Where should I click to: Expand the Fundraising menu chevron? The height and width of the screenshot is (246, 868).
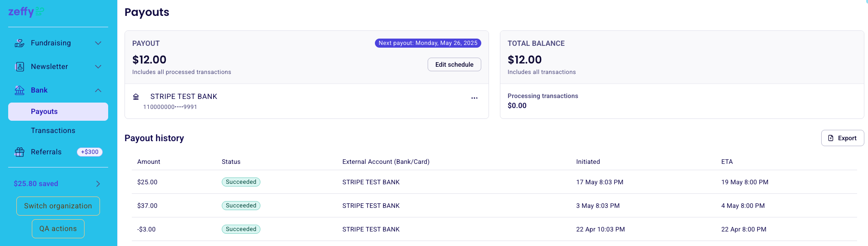coord(98,43)
